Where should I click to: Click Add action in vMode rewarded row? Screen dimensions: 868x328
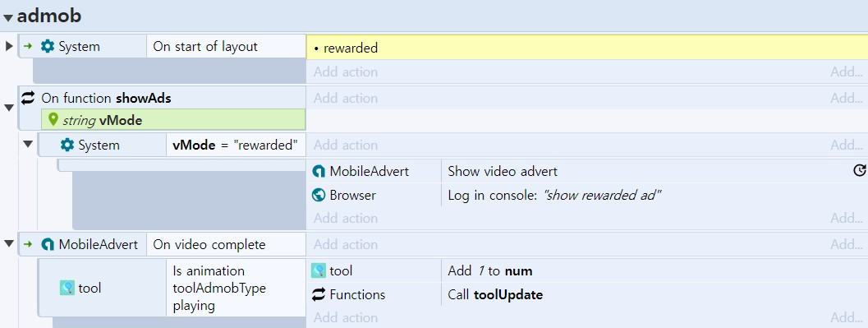tap(346, 146)
